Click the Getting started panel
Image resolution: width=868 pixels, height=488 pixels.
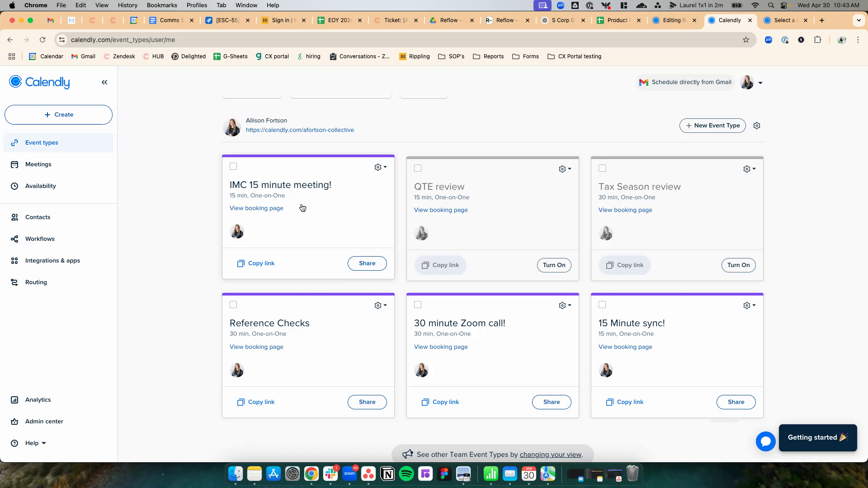[817, 437]
